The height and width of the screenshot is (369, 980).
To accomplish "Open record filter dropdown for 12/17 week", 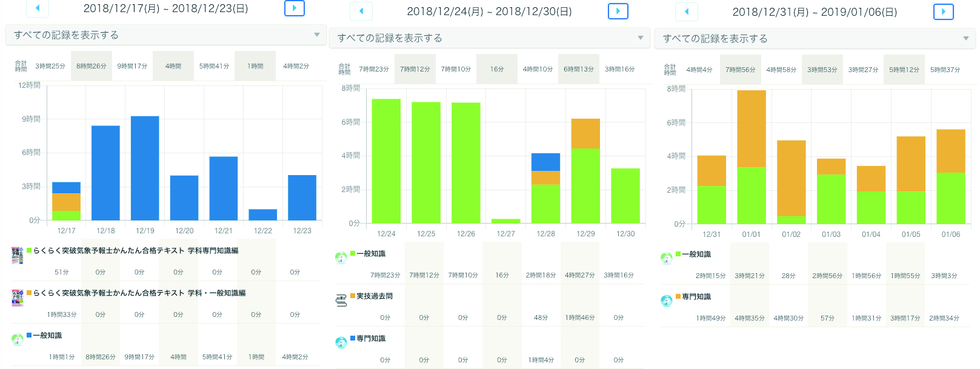I will [x=166, y=35].
